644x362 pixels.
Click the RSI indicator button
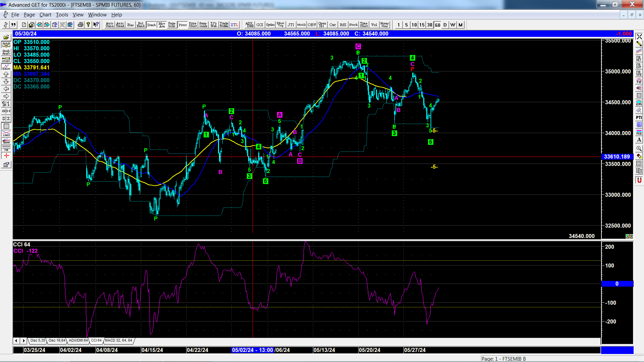click(343, 25)
